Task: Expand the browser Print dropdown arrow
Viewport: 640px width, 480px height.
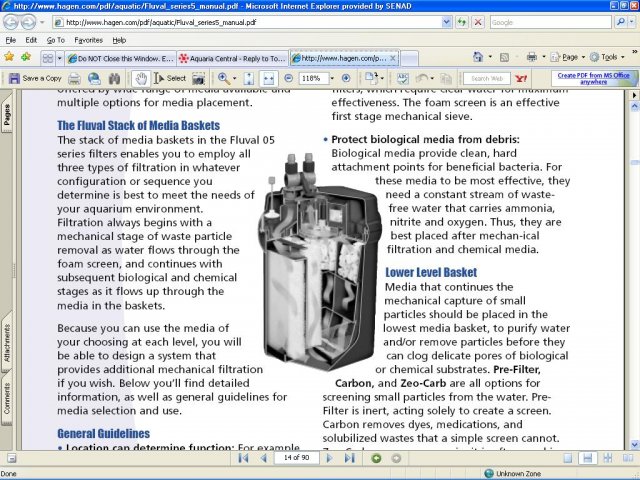Action: click(x=544, y=57)
